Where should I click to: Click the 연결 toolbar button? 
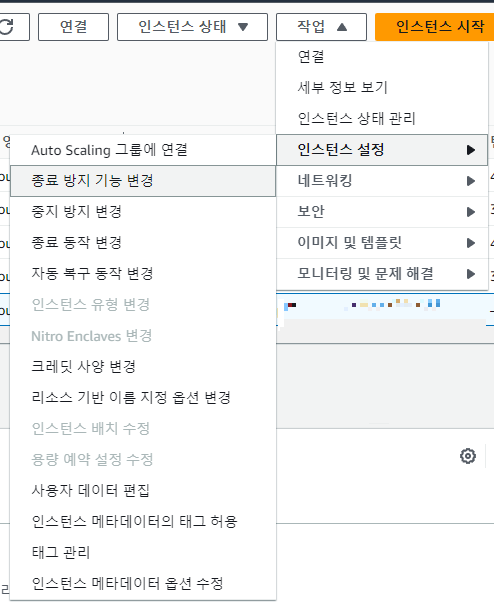tap(73, 27)
